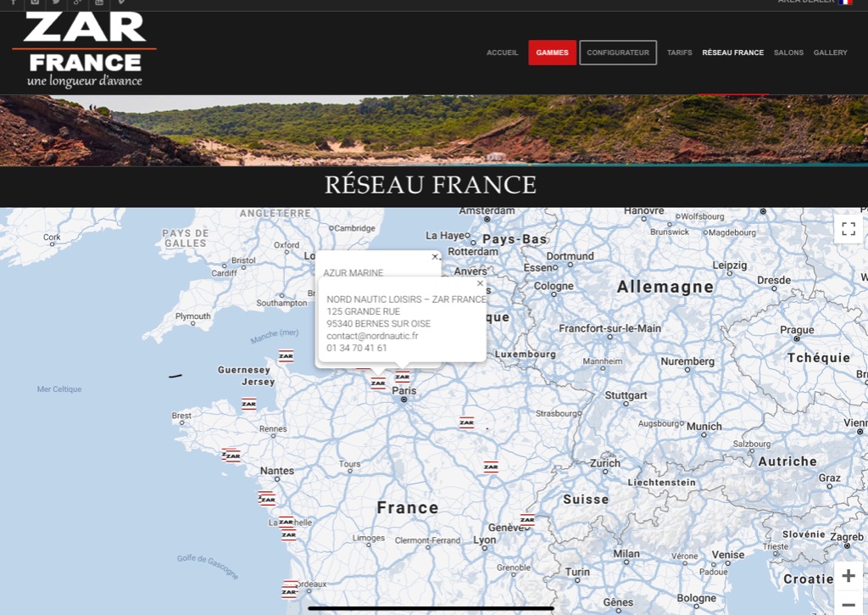The image size is (868, 615).
Task: Click the ZAR dealer marker near Guernesey
Action: (x=286, y=356)
